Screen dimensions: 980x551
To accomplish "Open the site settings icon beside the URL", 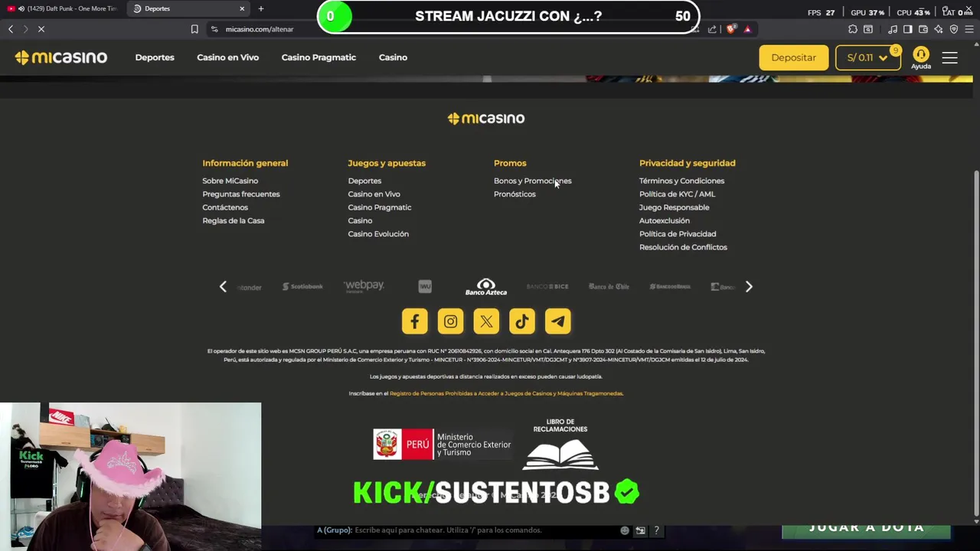I will click(x=214, y=29).
